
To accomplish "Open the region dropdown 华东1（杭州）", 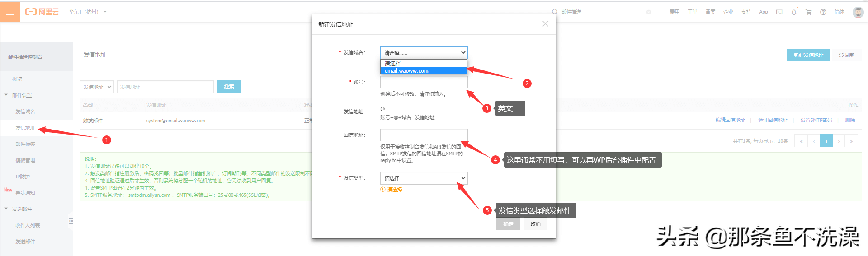I will click(88, 12).
